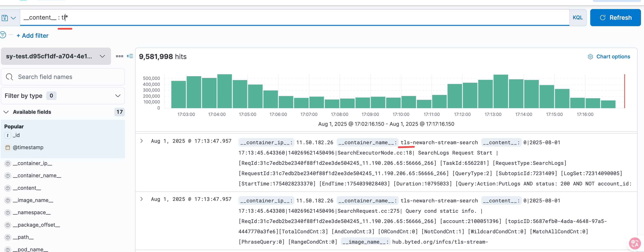This screenshot has width=644, height=252.
Task: Expand the second log document row
Action: click(x=142, y=199)
